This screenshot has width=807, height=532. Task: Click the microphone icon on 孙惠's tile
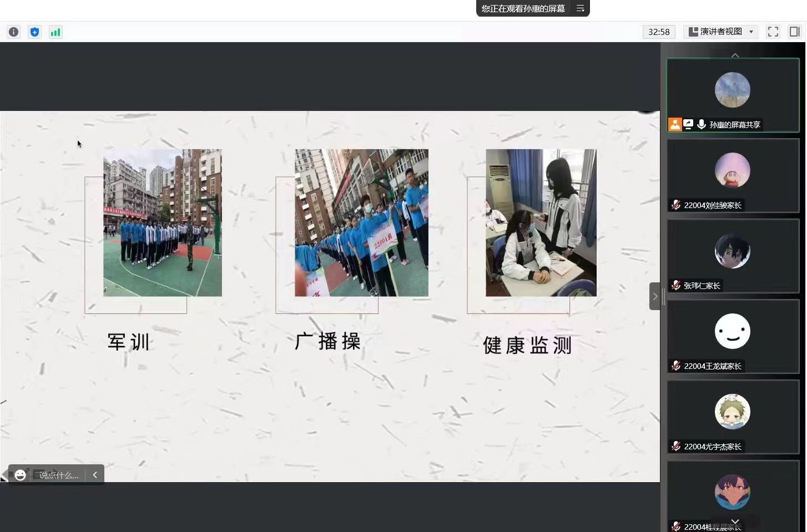702,124
